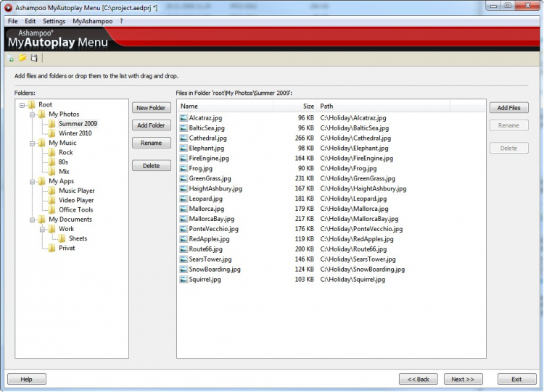
Task: Click the Alcatraz.jpg image file icon
Action: 184,118
